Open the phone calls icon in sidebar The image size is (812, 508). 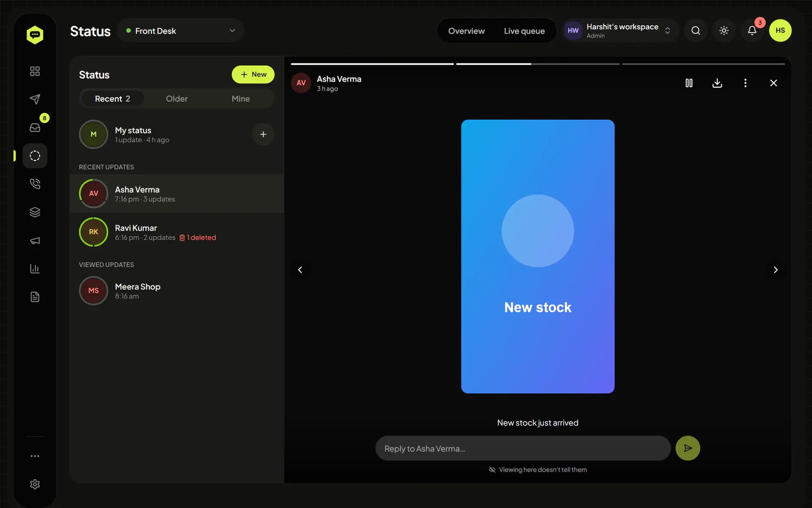tap(35, 184)
